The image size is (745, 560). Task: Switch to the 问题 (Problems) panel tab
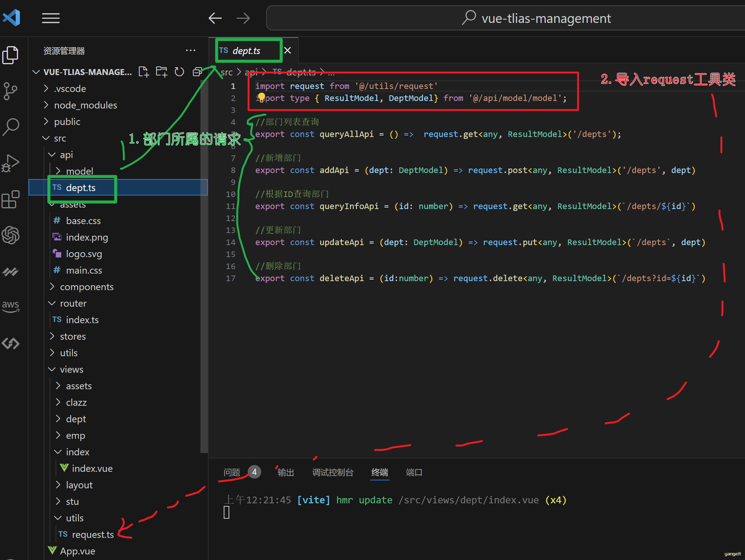coord(232,472)
